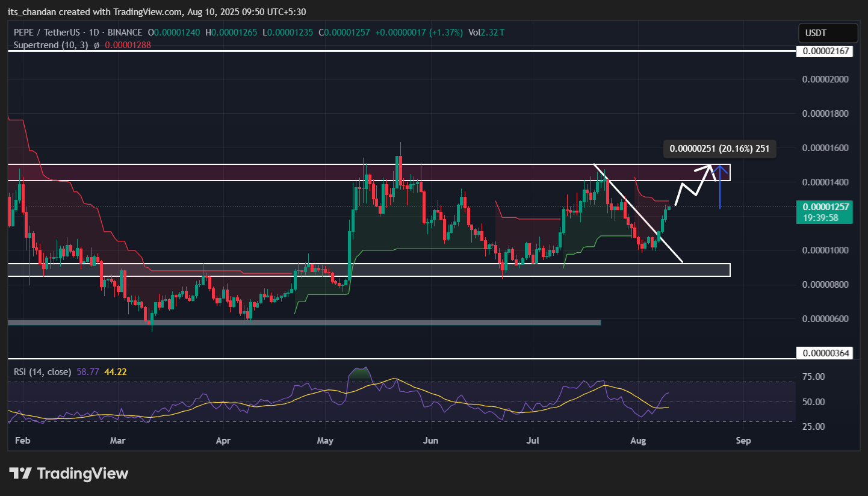Viewport: 868px width, 496px height.
Task: Click the RSI 50.00 axis level
Action: [813, 402]
